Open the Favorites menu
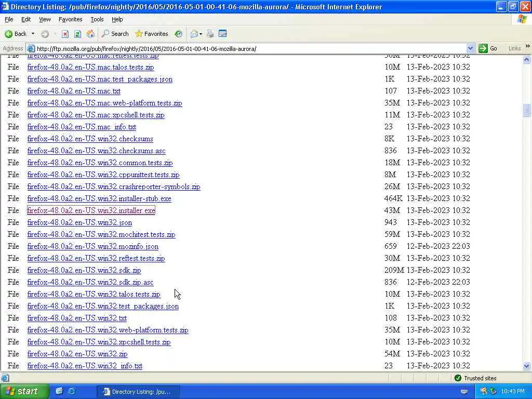532x399 pixels. [70, 19]
